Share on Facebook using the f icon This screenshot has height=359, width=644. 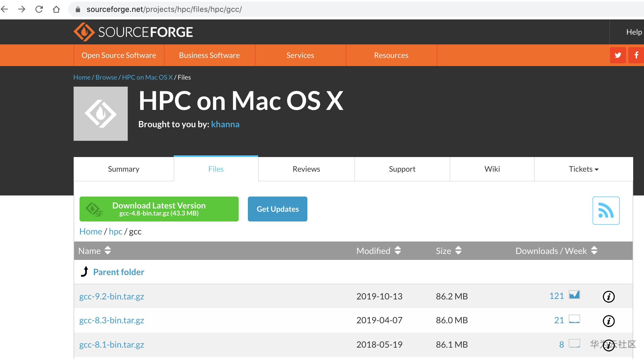(x=636, y=55)
